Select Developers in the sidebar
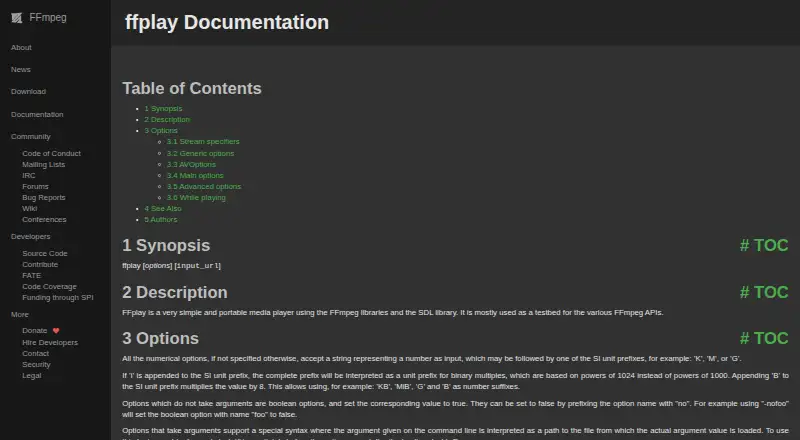800x440 pixels. 31,236
